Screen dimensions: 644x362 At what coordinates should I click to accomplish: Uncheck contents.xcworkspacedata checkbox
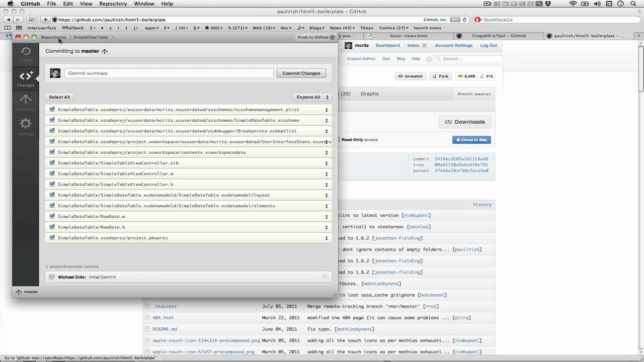point(52,152)
